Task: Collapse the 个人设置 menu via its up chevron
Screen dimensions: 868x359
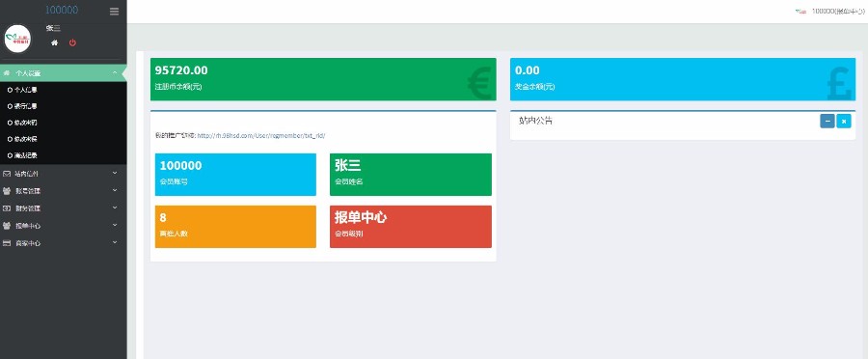Action: pyautogui.click(x=114, y=72)
